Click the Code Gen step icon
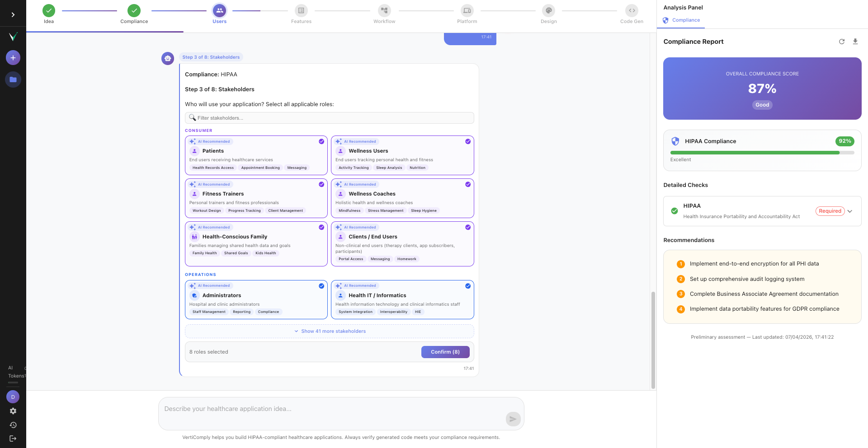The image size is (868, 448). [631, 10]
